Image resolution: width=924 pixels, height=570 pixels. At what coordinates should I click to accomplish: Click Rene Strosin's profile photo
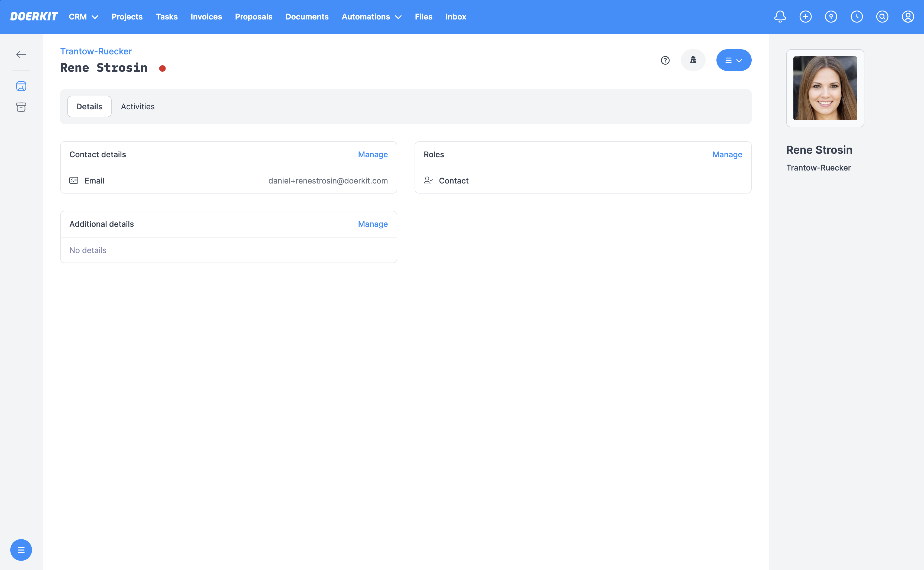(825, 88)
